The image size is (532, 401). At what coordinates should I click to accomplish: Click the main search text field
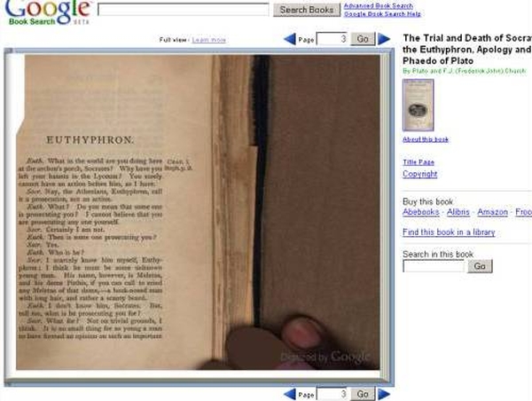click(x=183, y=10)
